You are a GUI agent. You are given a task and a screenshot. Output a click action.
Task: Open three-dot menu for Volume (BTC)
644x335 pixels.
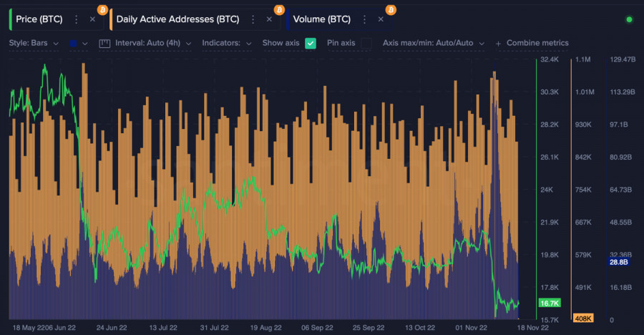[365, 19]
